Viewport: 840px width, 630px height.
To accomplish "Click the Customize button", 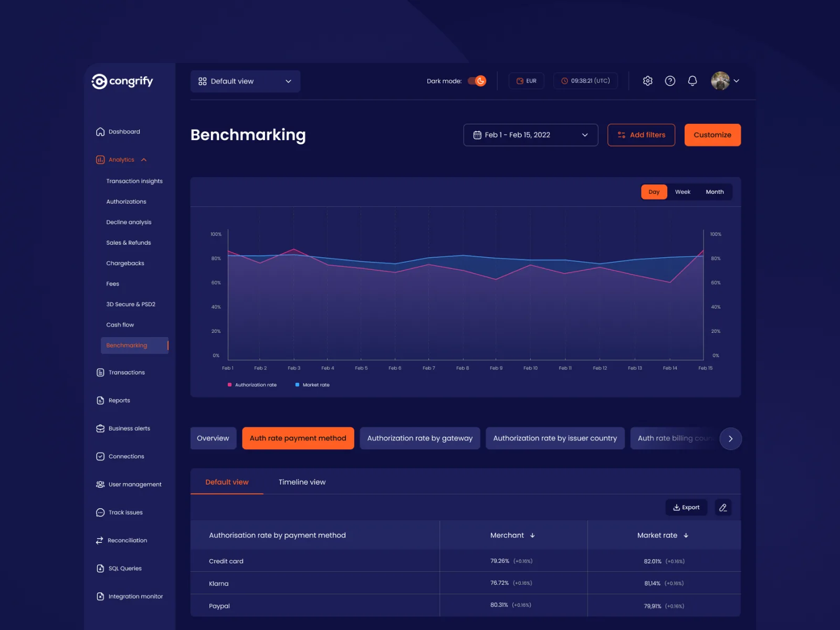I will pos(712,135).
